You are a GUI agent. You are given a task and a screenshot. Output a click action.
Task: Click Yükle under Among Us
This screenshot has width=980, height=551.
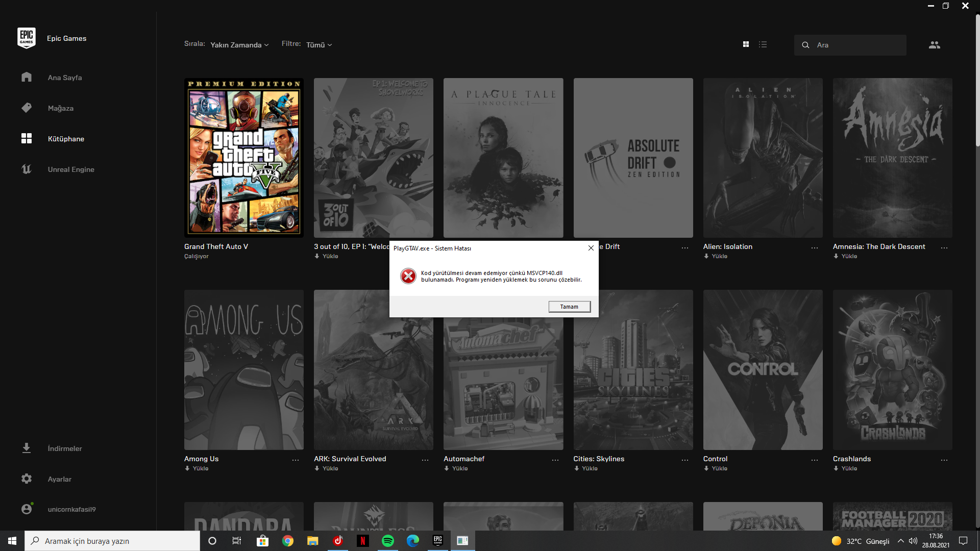pos(197,468)
